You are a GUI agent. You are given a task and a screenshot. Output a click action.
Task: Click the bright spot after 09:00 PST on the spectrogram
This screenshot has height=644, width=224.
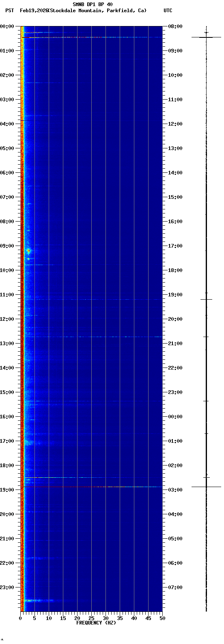coord(28,250)
